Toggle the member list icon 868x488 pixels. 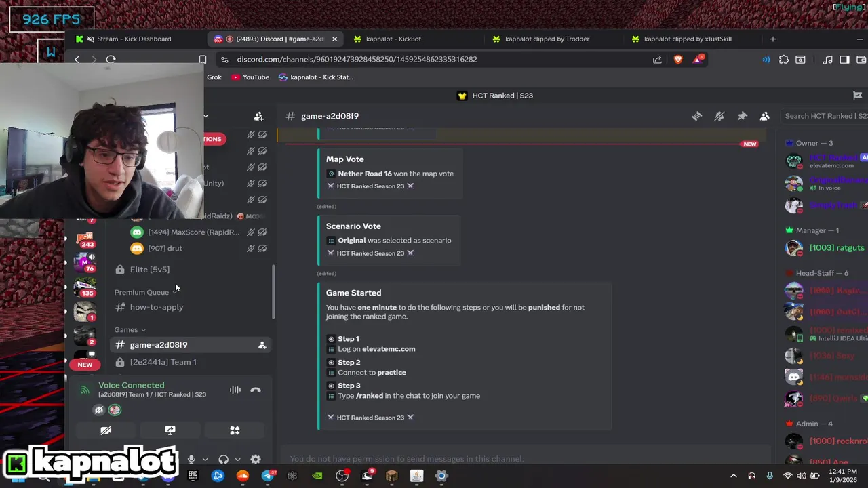coord(764,116)
